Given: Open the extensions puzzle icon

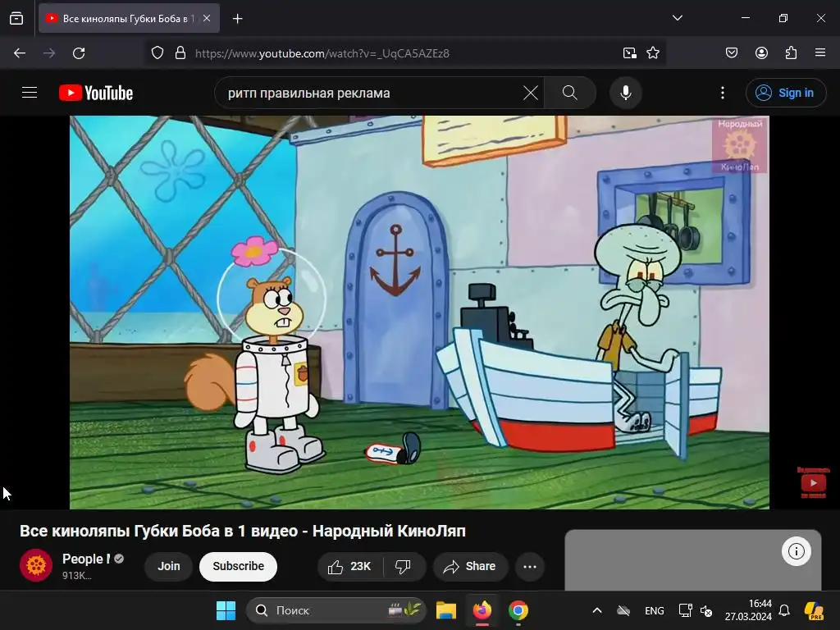Looking at the screenshot, I should point(791,52).
